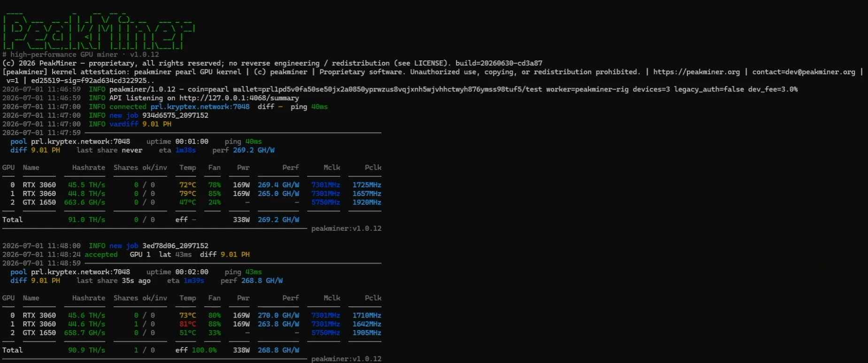The height and width of the screenshot is (363, 868).
Task: Click the 73°C temperature reading
Action: pos(188,316)
